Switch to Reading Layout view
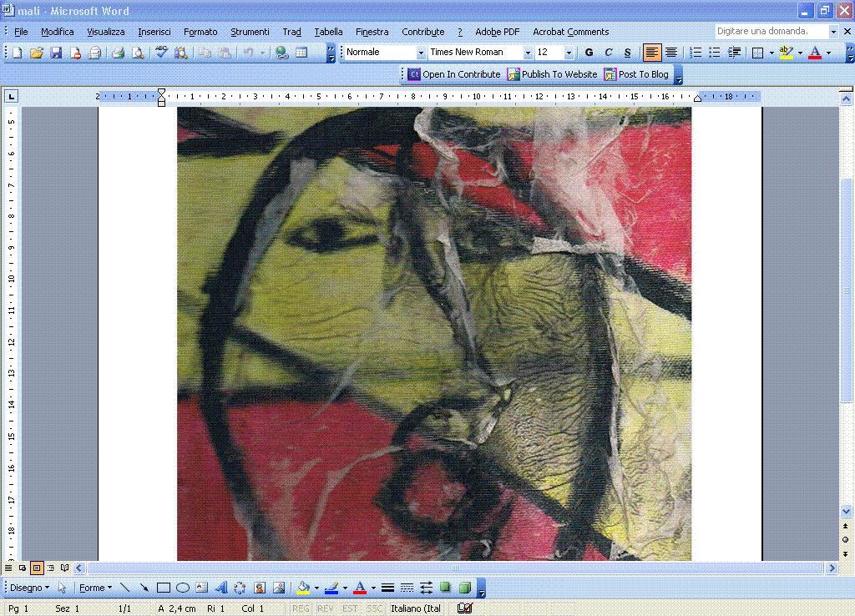Image resolution: width=855 pixels, height=616 pixels. 65,568
